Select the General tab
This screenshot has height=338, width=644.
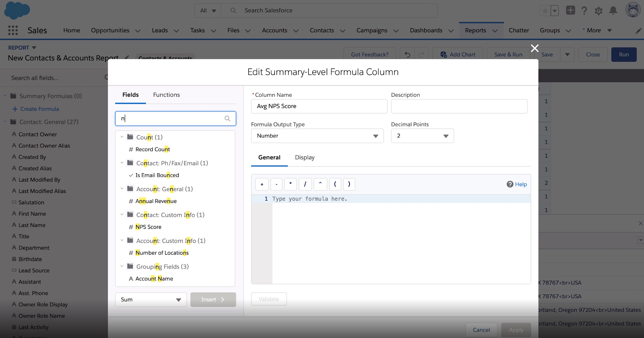click(269, 158)
